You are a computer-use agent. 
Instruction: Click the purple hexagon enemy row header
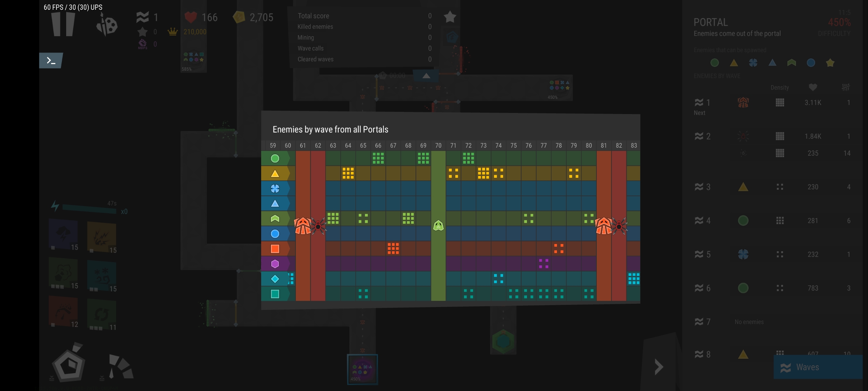(x=275, y=264)
